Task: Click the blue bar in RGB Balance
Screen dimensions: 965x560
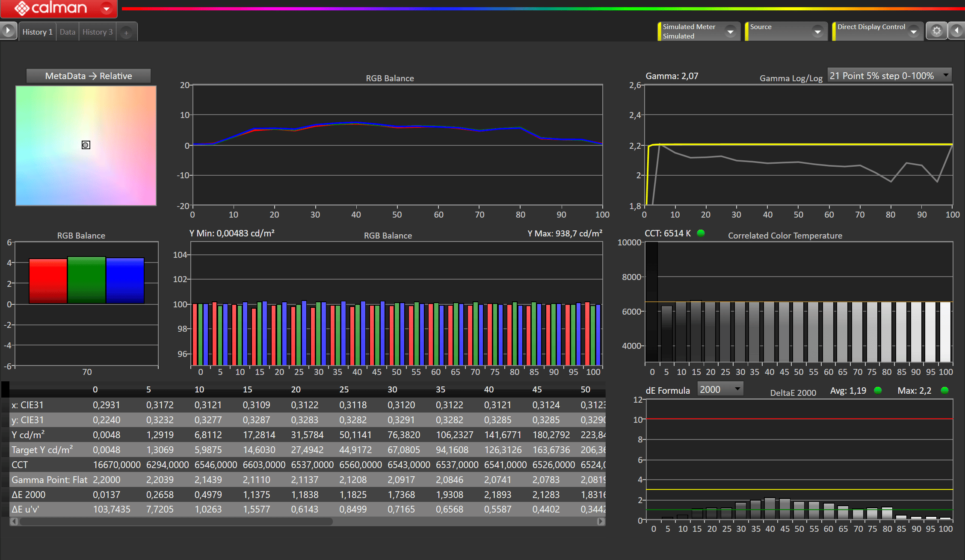Action: pyautogui.click(x=125, y=280)
